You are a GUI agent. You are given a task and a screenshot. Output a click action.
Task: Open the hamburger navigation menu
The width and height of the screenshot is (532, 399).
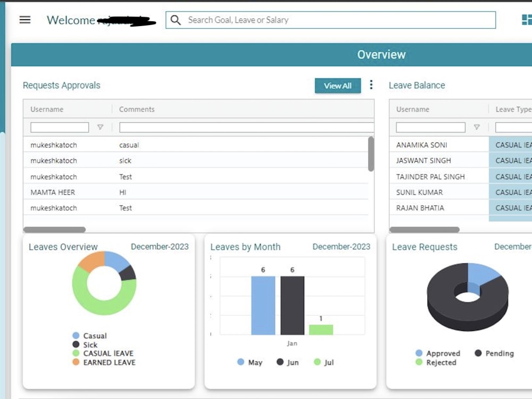click(x=25, y=20)
